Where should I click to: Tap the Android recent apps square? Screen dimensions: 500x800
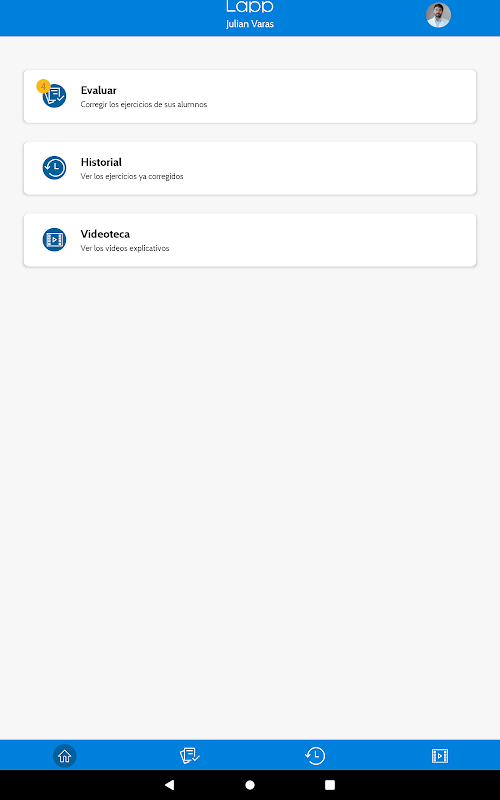[x=330, y=785]
